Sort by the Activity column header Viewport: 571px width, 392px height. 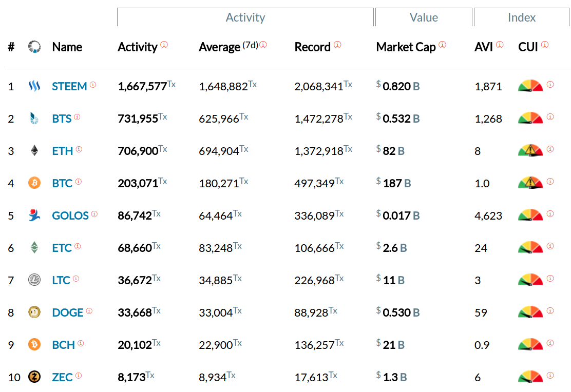click(x=137, y=47)
